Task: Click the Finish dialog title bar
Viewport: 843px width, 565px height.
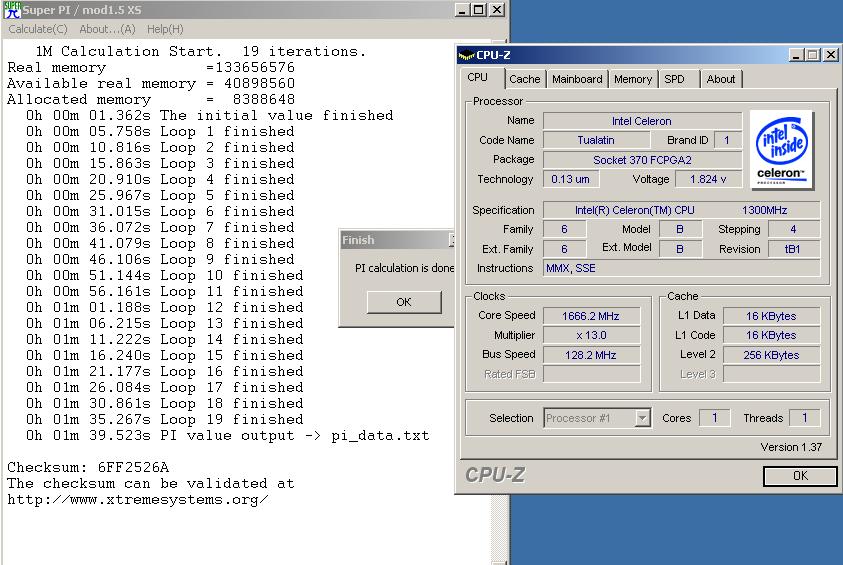Action: click(397, 240)
